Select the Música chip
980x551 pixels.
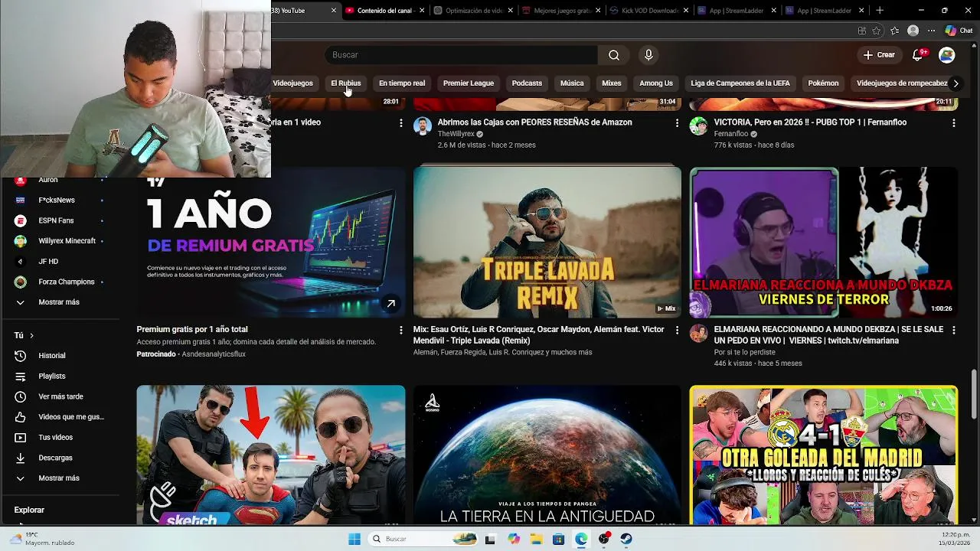point(572,83)
